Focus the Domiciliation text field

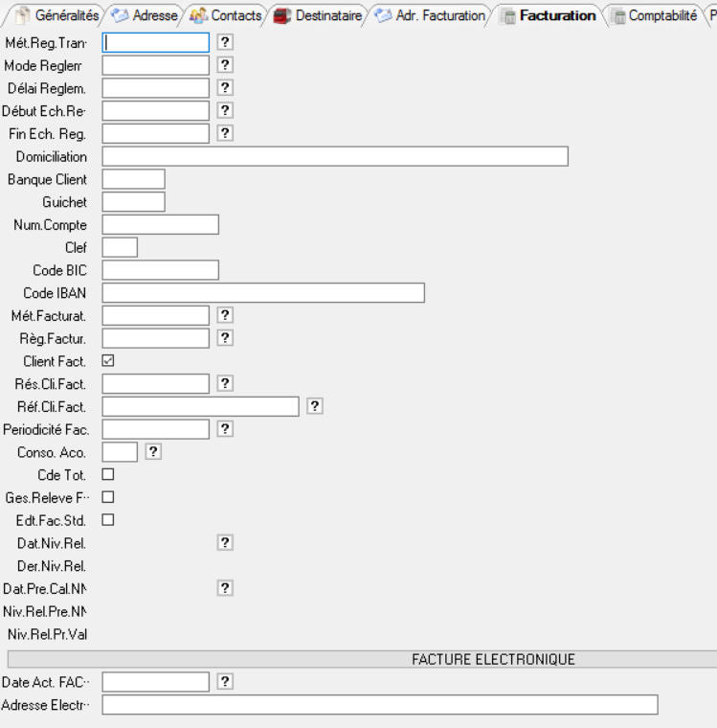(335, 156)
